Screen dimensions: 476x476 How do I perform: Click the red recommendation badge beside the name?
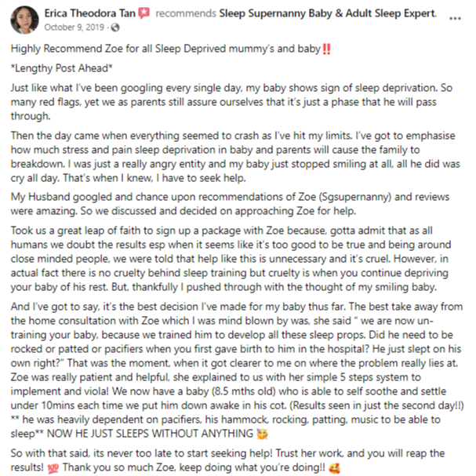coord(144,13)
